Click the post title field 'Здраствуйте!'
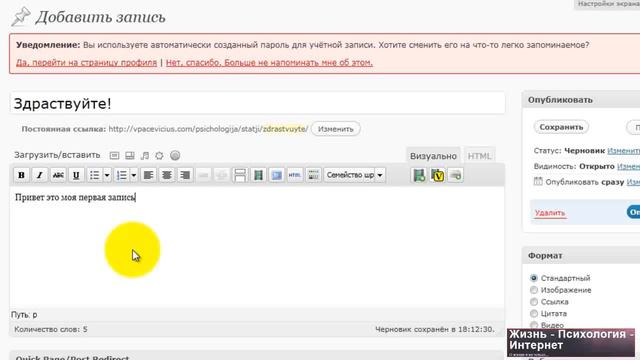 click(257, 103)
